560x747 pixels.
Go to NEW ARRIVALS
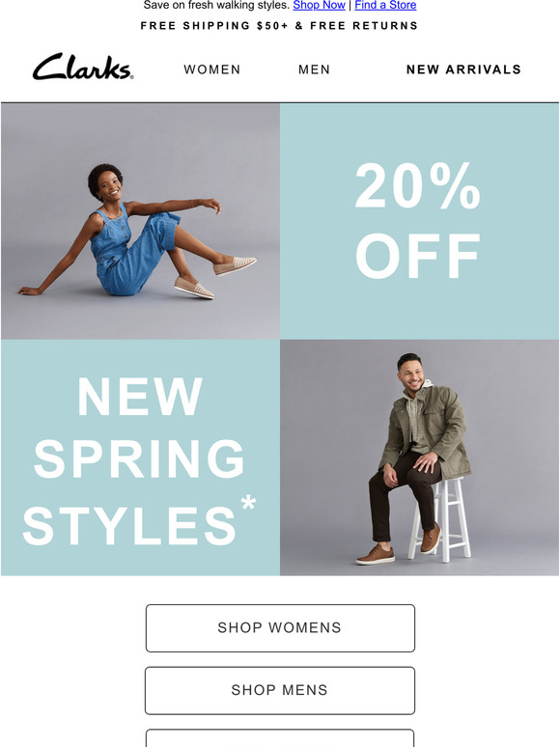(x=463, y=69)
